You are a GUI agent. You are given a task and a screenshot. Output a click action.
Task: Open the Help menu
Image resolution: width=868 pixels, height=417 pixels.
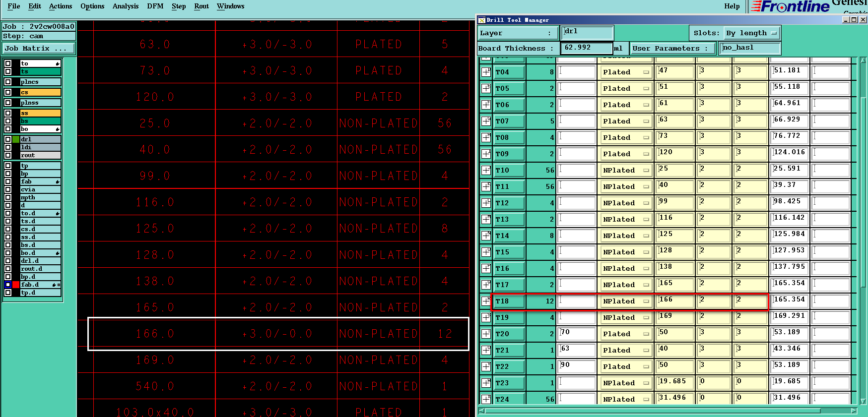732,6
